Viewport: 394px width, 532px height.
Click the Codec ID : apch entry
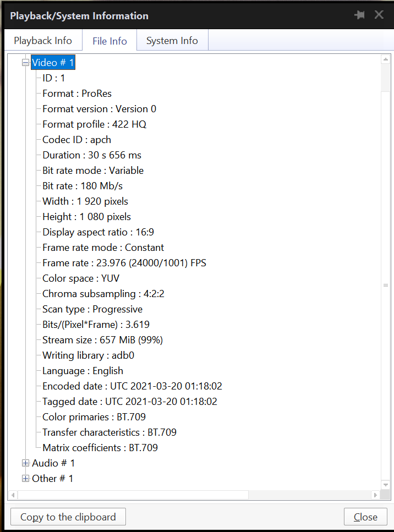76,140
